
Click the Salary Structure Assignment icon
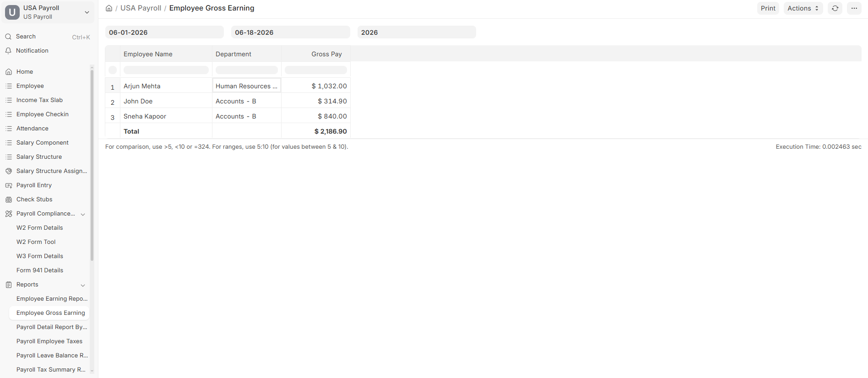tap(9, 171)
